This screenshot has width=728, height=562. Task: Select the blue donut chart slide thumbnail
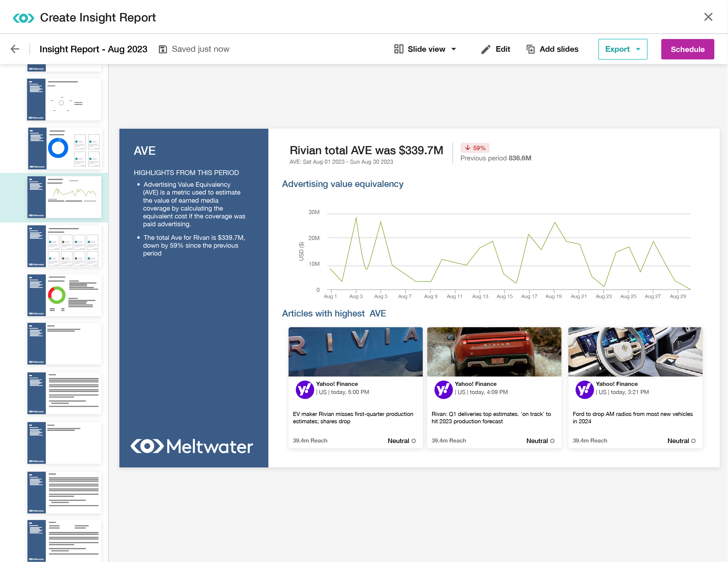[x=65, y=148]
